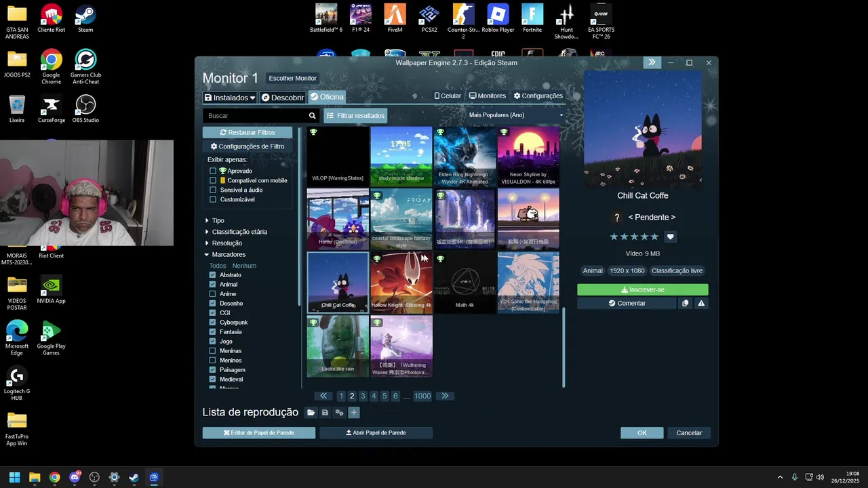868x488 pixels.
Task: Open the Monitores menu
Action: [x=488, y=96]
